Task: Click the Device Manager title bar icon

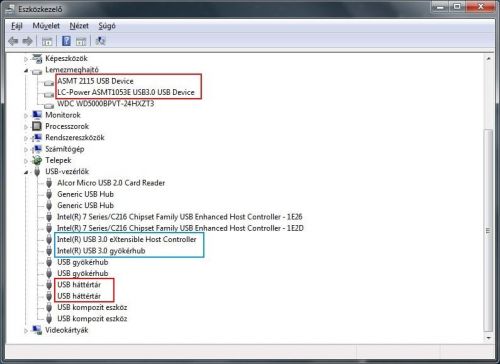Action: (x=10, y=9)
